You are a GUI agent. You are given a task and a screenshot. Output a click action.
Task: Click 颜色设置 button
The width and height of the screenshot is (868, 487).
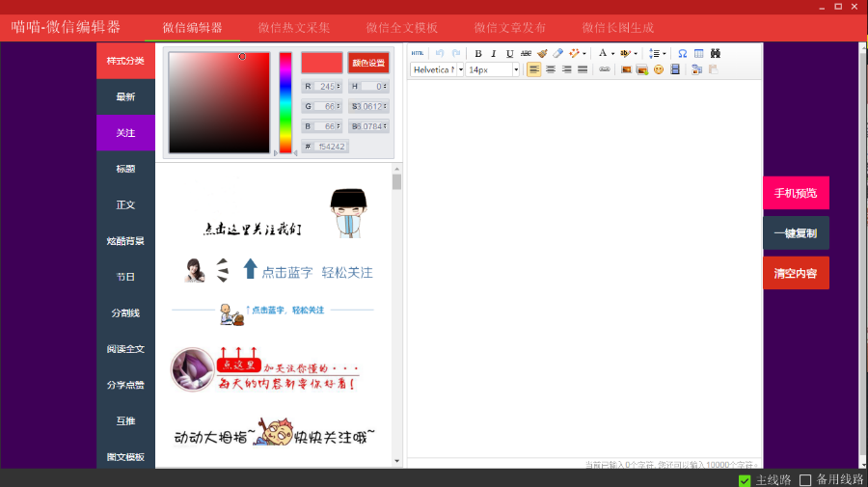click(x=368, y=63)
